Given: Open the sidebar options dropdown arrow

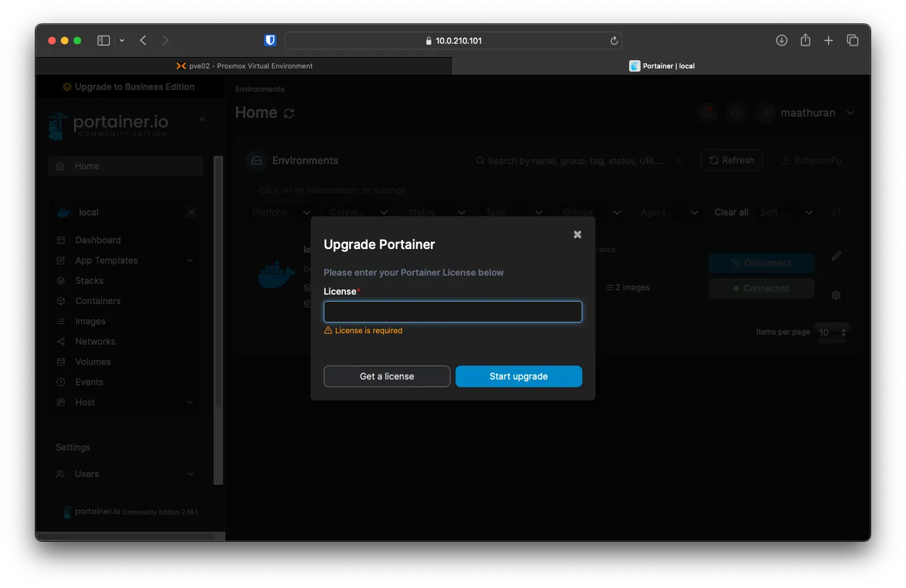Looking at the screenshot, I should coord(122,41).
